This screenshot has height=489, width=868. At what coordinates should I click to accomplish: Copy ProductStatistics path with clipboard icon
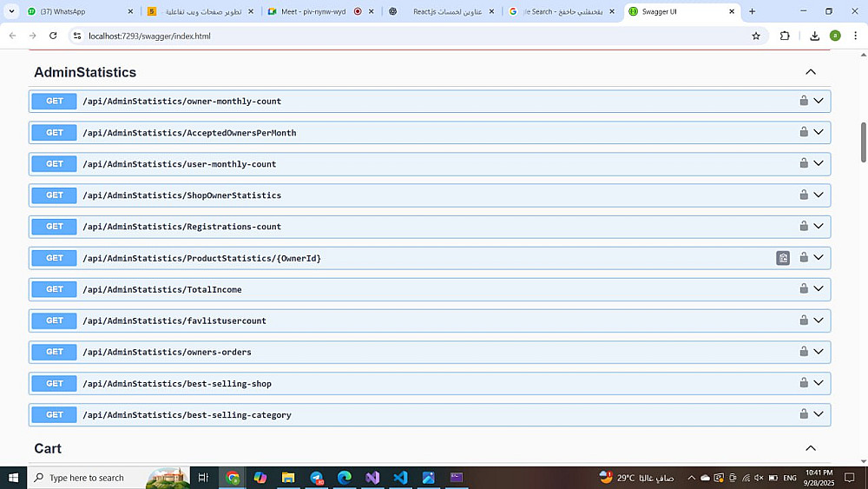point(783,258)
